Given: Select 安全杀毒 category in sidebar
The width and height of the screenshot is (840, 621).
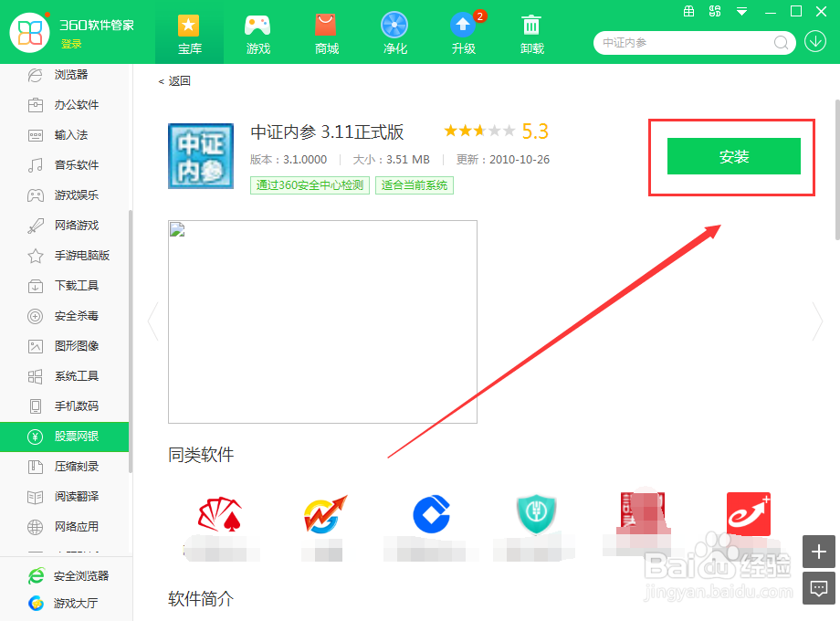Looking at the screenshot, I should [x=64, y=316].
